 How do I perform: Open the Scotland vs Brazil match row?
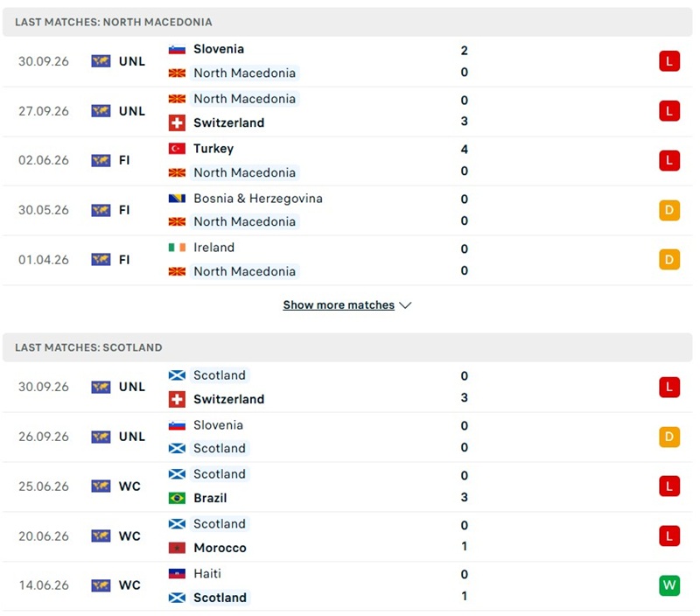point(347,486)
